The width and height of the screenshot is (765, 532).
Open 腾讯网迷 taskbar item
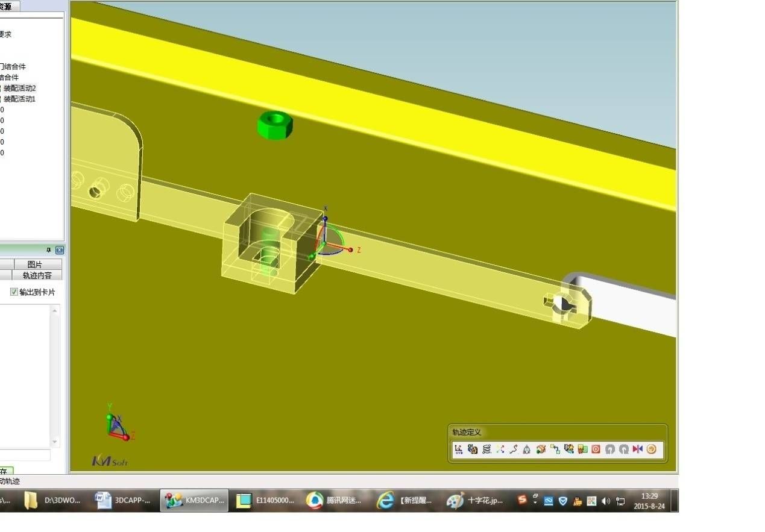point(335,501)
